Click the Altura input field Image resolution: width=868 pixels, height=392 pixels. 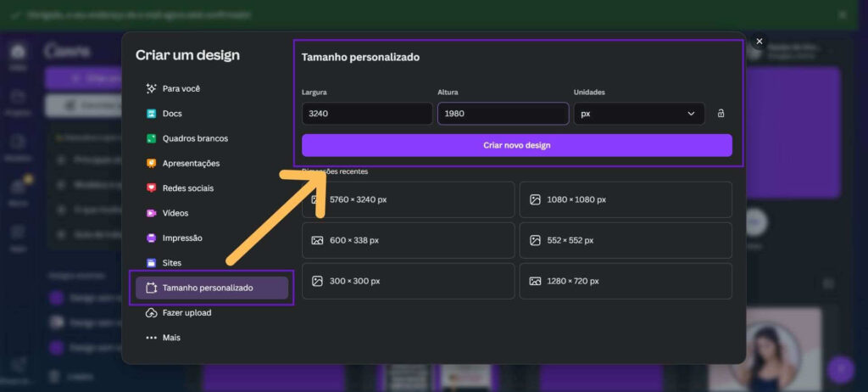(502, 114)
